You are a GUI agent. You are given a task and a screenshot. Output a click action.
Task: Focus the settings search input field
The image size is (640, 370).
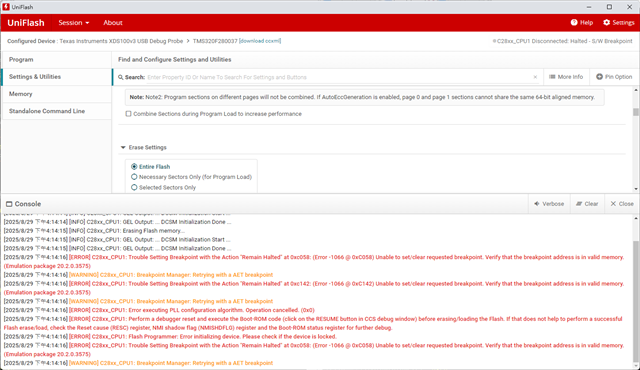(x=339, y=77)
